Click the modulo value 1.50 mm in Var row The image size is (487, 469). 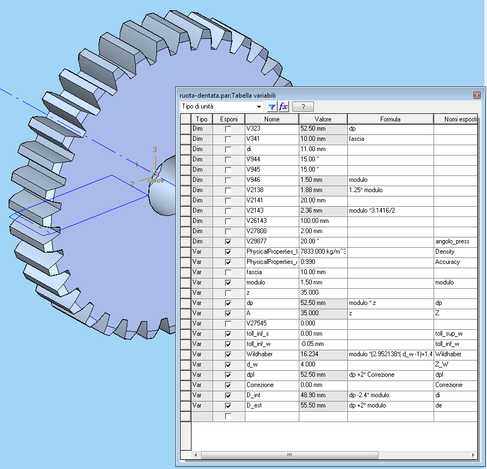(x=323, y=283)
